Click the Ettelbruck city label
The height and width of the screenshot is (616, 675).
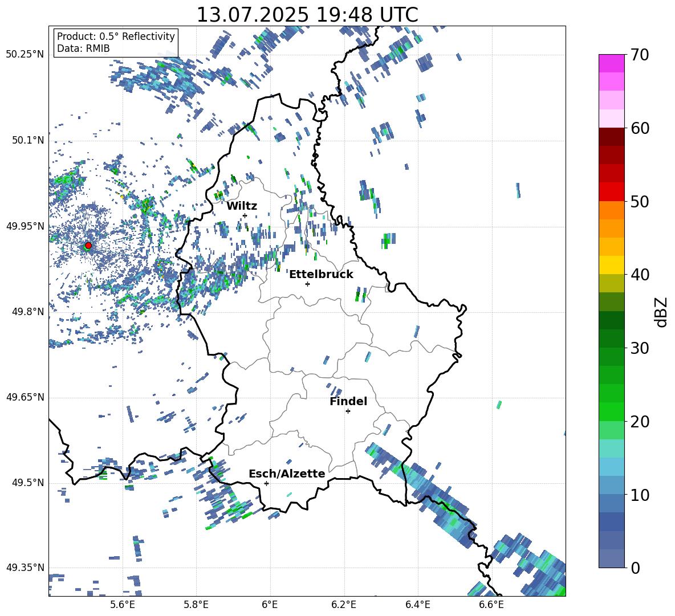[321, 275]
